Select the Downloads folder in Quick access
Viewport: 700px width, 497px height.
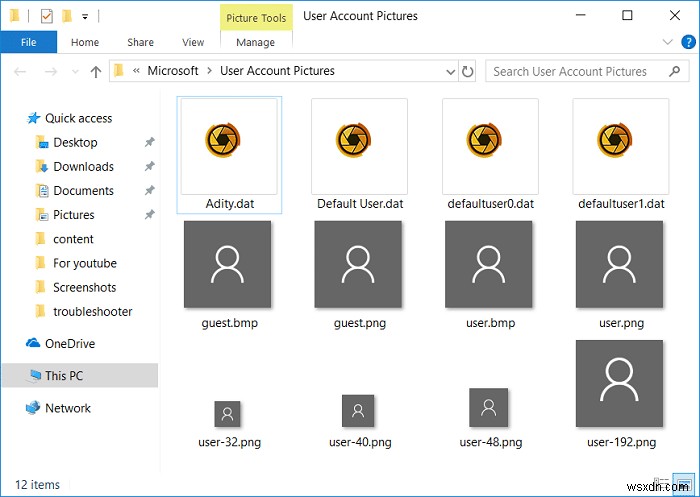[83, 167]
